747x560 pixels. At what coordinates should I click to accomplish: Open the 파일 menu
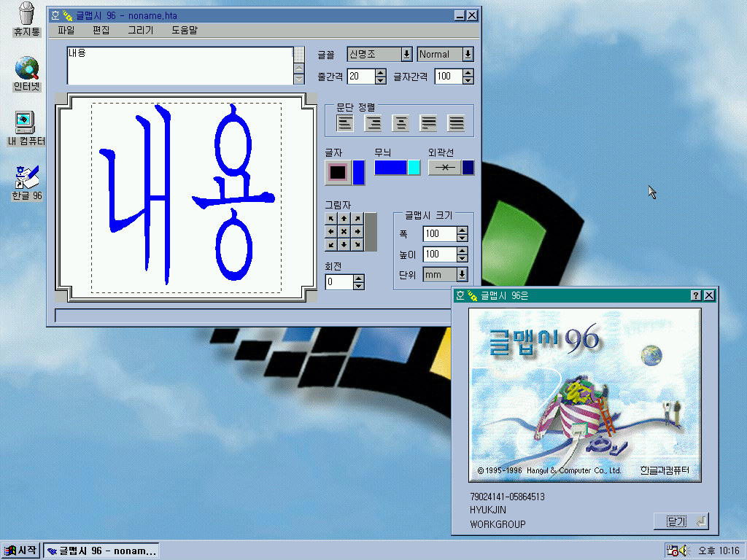pyautogui.click(x=66, y=30)
